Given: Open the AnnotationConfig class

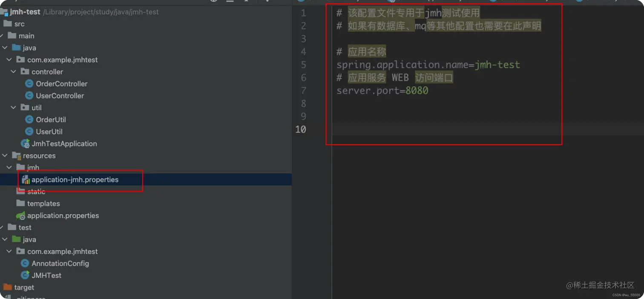Looking at the screenshot, I should pyautogui.click(x=60, y=263).
